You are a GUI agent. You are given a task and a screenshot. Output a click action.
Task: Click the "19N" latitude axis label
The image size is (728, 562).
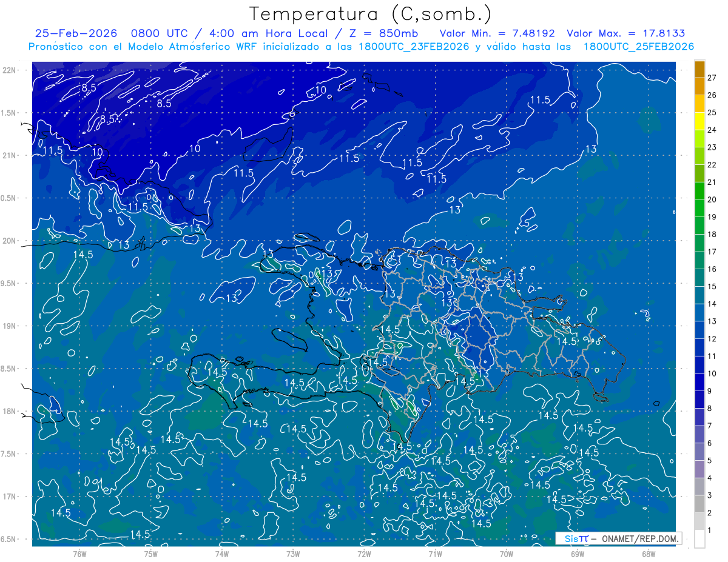(10, 326)
